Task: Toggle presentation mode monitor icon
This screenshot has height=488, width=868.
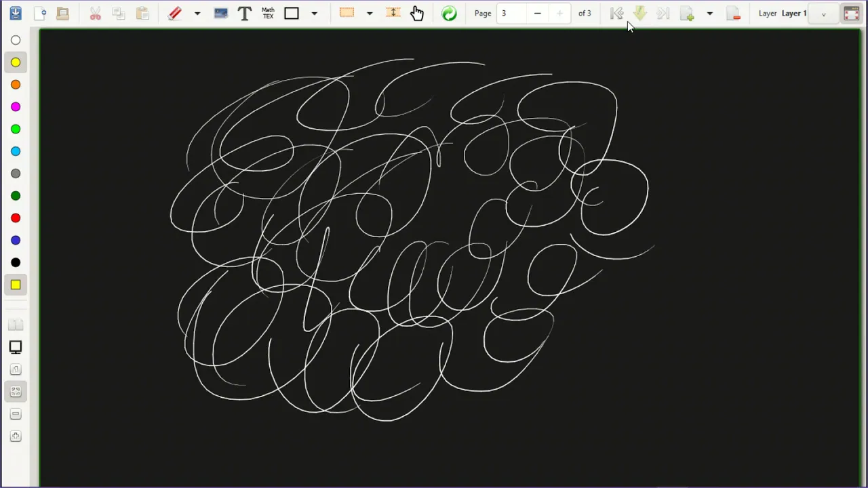Action: (16, 347)
